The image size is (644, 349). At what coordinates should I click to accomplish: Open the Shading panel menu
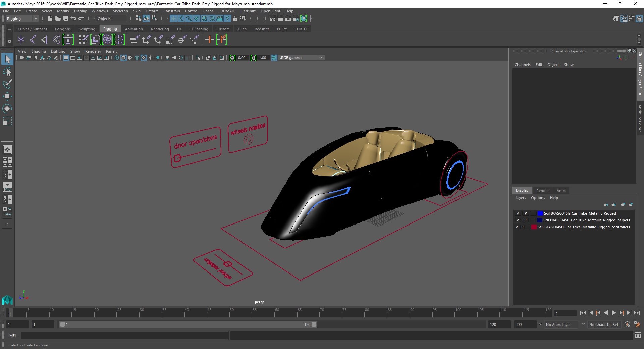click(39, 51)
